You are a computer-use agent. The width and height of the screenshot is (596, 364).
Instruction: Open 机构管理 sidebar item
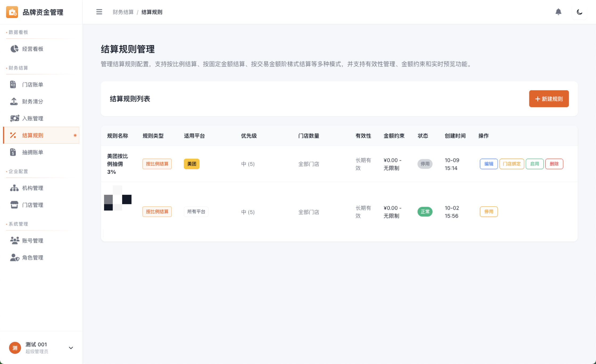[x=32, y=188]
